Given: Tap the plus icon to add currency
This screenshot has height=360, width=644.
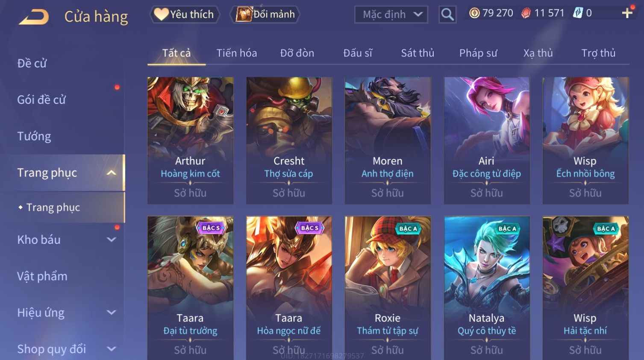Looking at the screenshot, I should (627, 13).
